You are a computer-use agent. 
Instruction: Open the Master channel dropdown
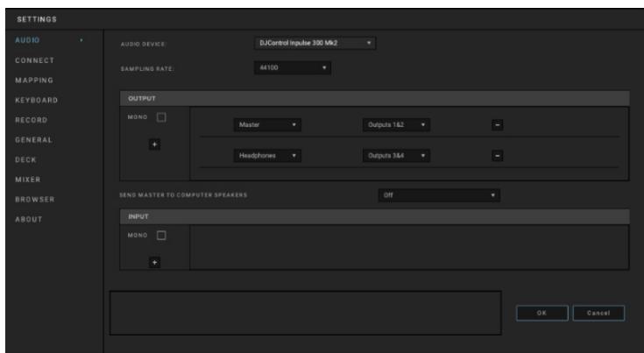[x=267, y=124]
